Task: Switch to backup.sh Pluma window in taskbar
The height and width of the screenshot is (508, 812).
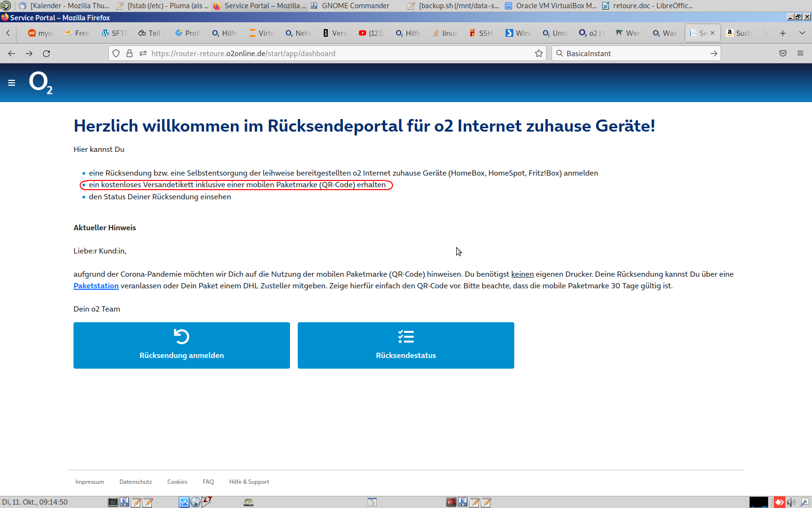Action: pyautogui.click(x=453, y=6)
